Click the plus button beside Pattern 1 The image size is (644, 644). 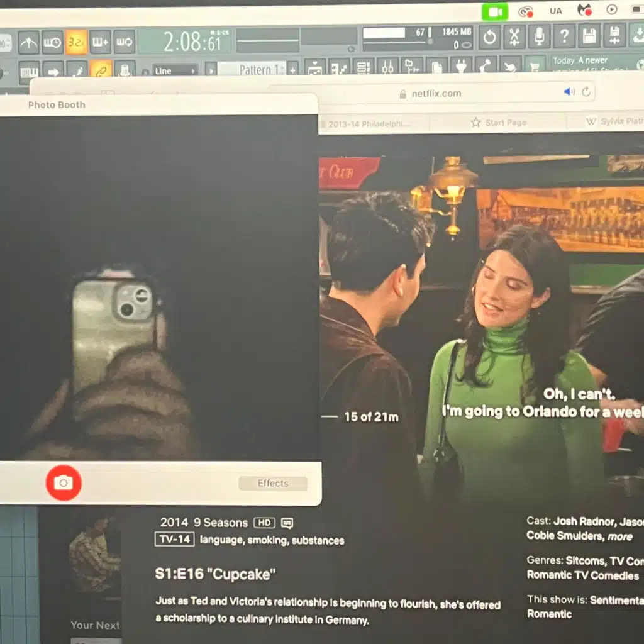click(x=292, y=69)
